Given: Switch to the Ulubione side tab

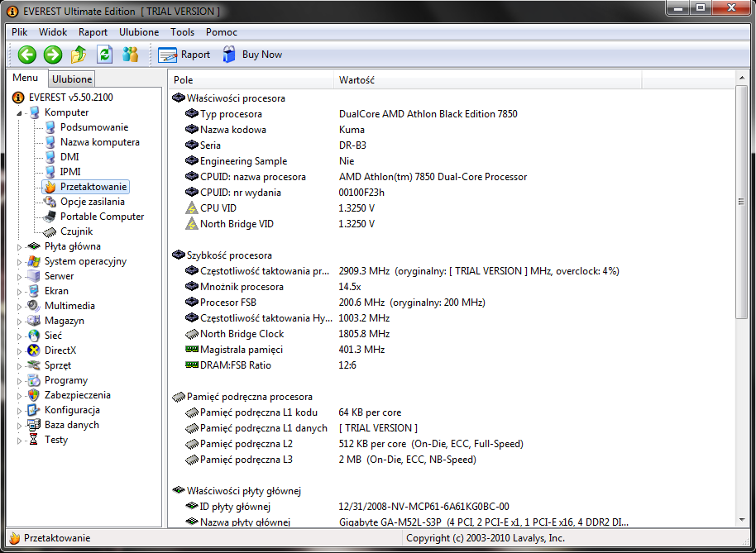Looking at the screenshot, I should [x=72, y=79].
